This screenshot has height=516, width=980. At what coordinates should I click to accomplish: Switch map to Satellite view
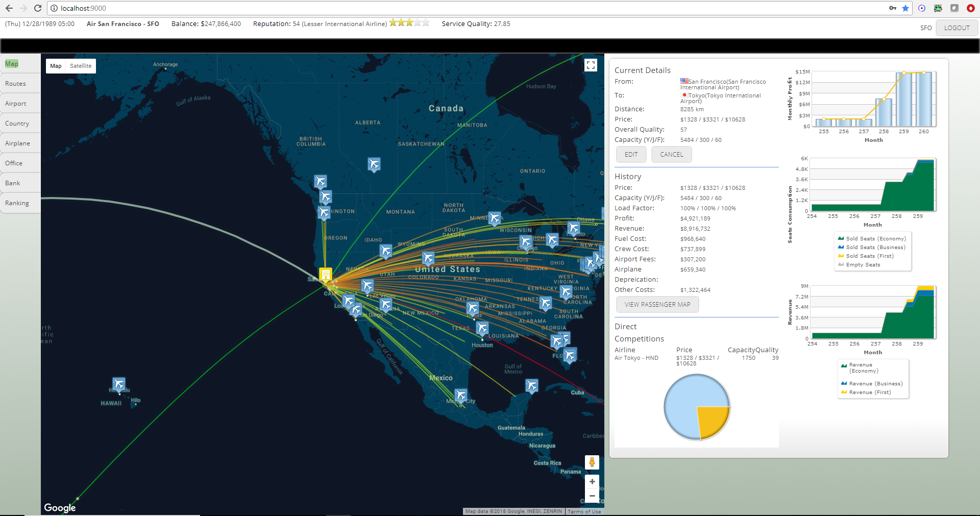tap(81, 66)
